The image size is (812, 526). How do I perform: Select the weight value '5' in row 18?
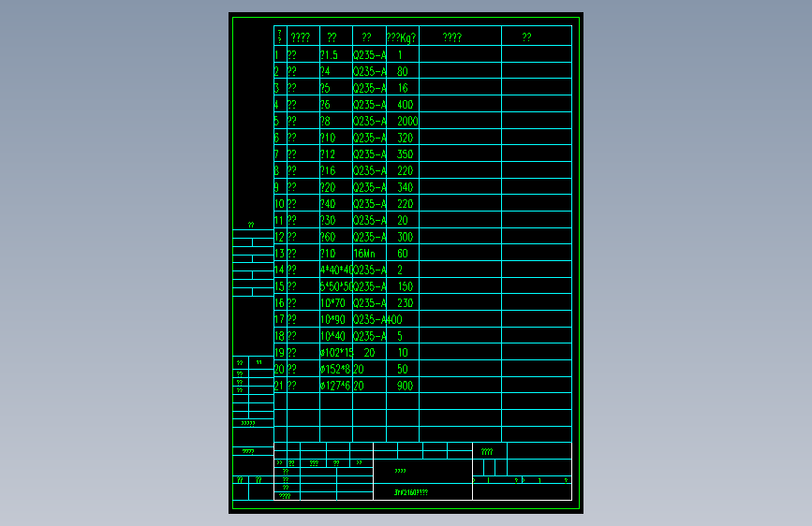400,336
